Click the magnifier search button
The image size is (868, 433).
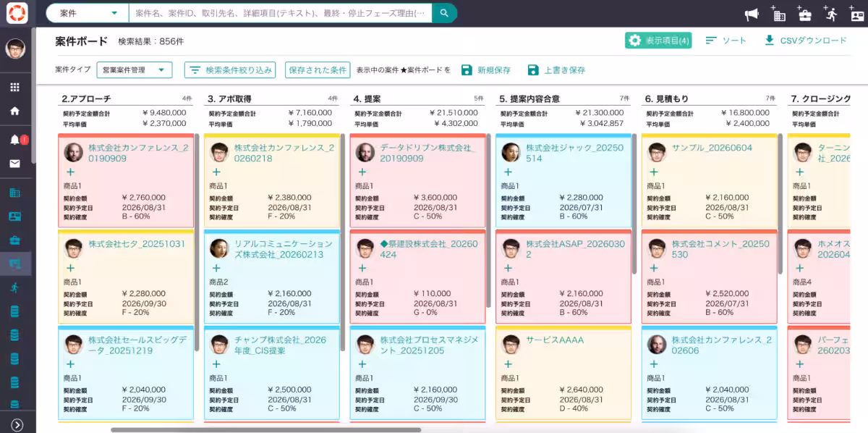pyautogui.click(x=444, y=13)
